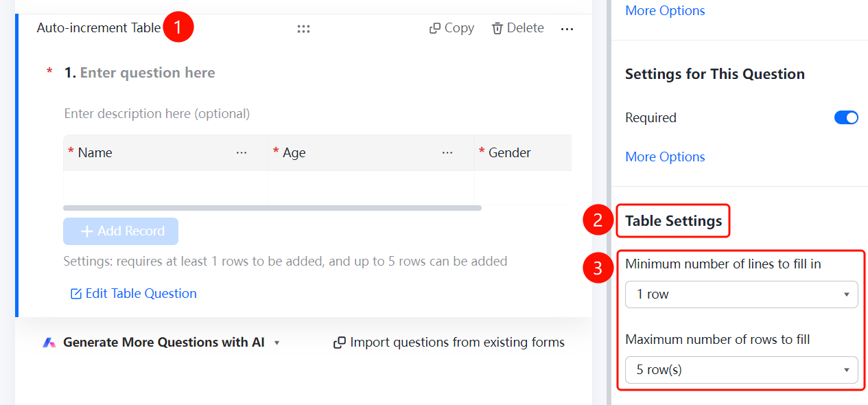
Task: Click the empty cell under Age
Action: pyautogui.click(x=371, y=187)
